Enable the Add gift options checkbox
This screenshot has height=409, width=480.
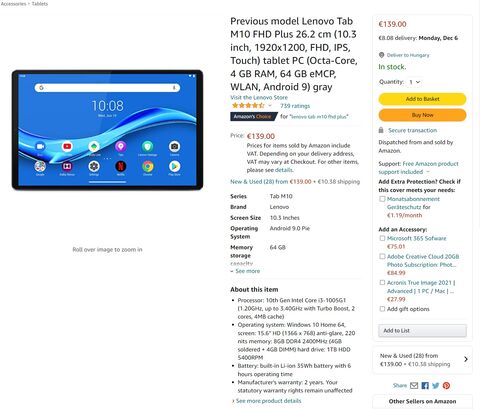pyautogui.click(x=382, y=309)
